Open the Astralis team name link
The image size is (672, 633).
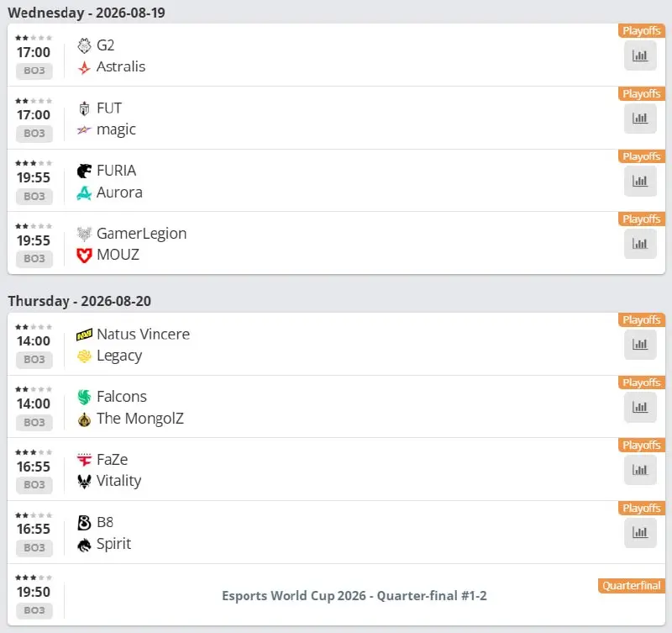121,66
